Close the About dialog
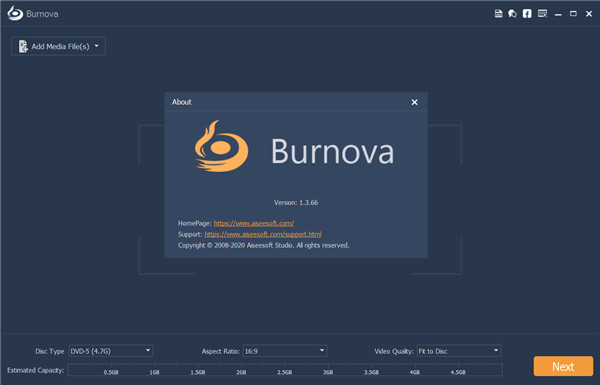This screenshot has height=385, width=600. click(x=414, y=102)
